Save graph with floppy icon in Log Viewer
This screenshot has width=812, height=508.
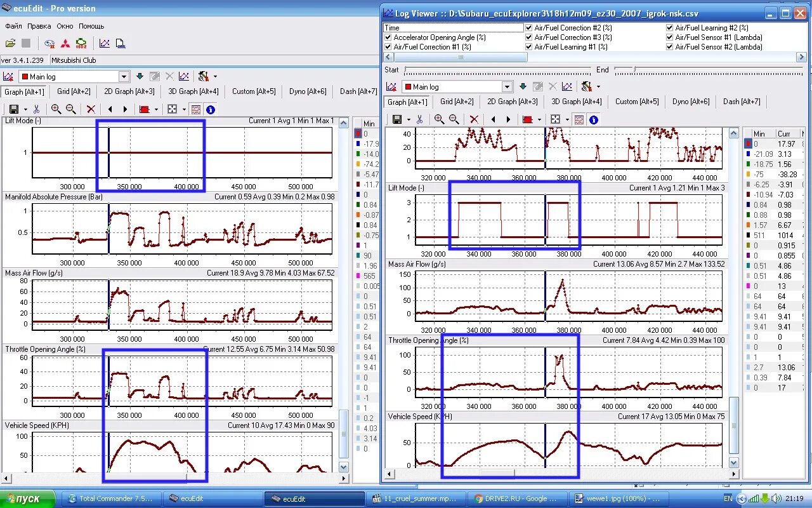click(397, 119)
